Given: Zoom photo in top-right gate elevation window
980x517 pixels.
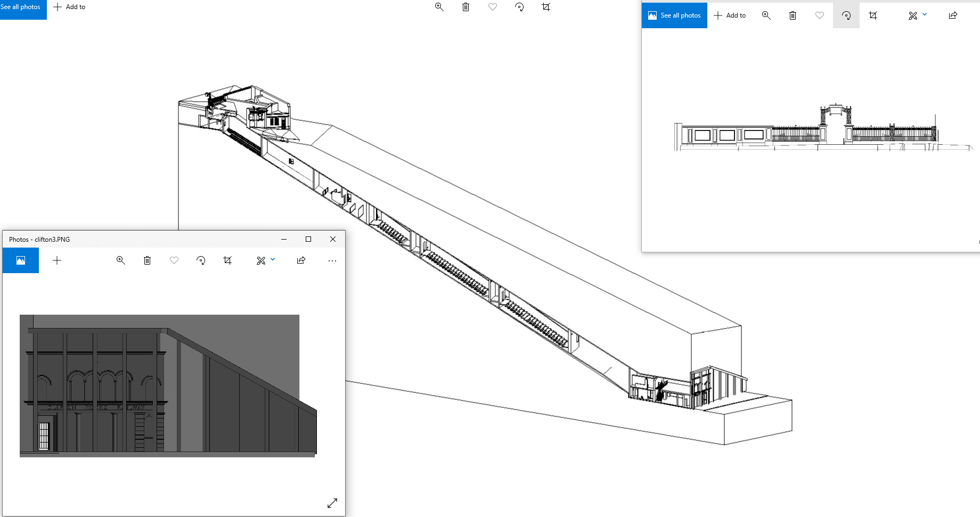Looking at the screenshot, I should [766, 15].
